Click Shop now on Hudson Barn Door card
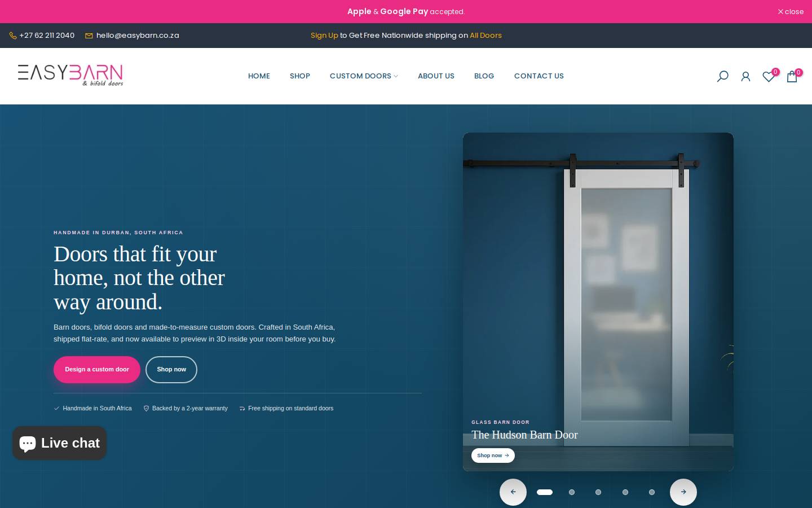 [x=493, y=456]
